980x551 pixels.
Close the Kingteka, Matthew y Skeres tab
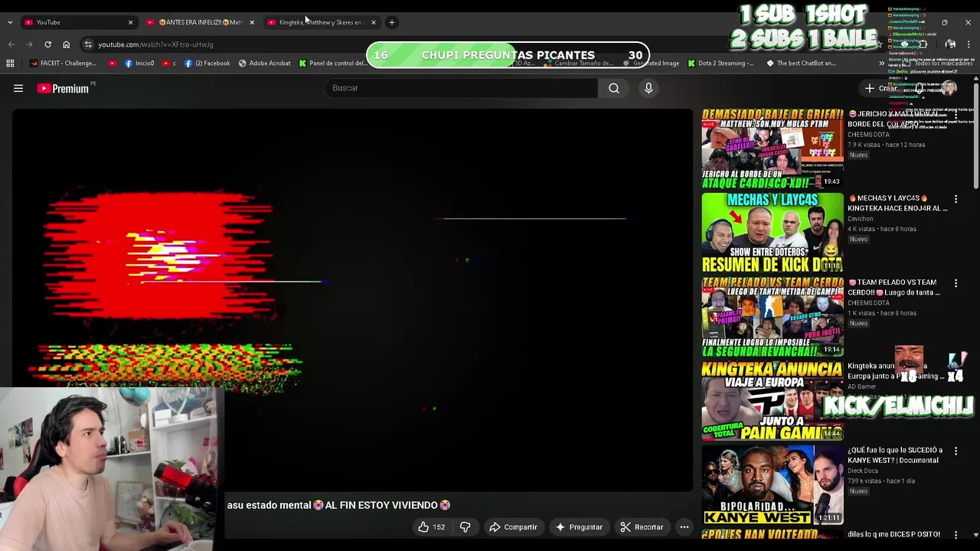pyautogui.click(x=374, y=22)
